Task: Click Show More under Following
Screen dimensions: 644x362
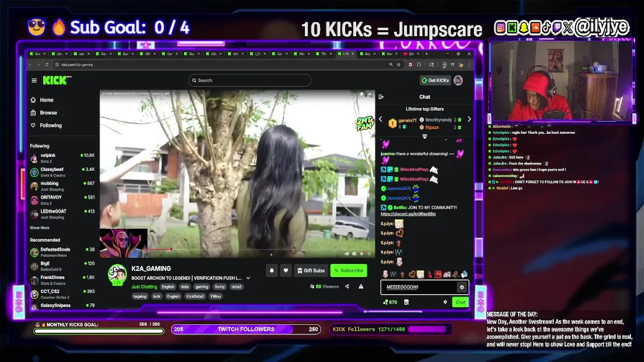Action: click(x=40, y=228)
